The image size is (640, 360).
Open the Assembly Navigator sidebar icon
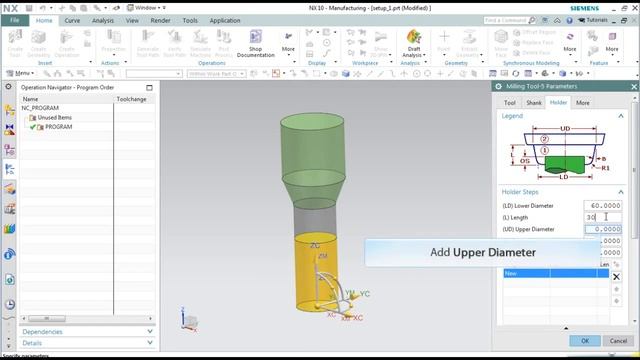10,110
